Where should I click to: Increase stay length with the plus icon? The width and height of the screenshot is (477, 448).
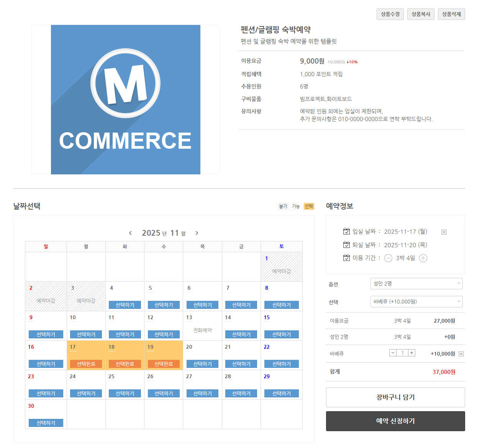[423, 258]
